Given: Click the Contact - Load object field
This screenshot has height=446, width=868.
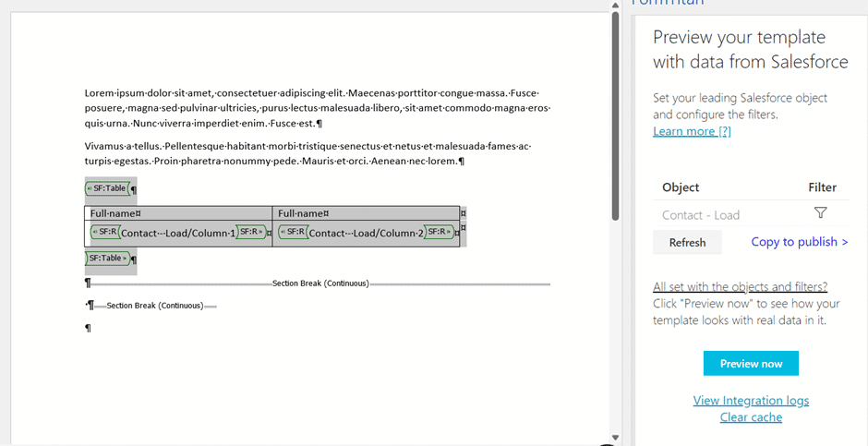Looking at the screenshot, I should 701,214.
